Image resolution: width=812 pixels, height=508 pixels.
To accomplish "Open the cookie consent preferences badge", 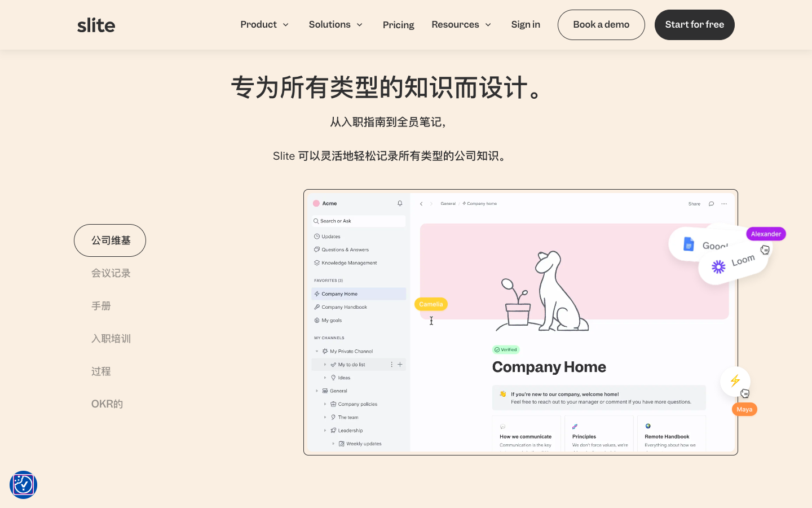I will (x=23, y=485).
